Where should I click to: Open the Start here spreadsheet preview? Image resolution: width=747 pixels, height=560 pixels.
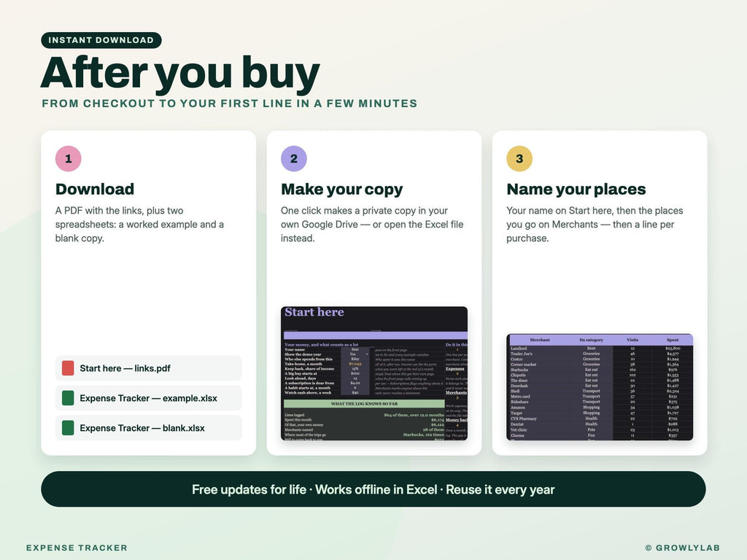click(x=374, y=373)
